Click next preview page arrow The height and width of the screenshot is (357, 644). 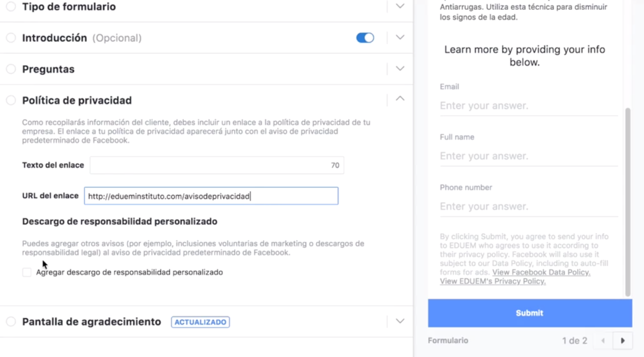tap(622, 341)
